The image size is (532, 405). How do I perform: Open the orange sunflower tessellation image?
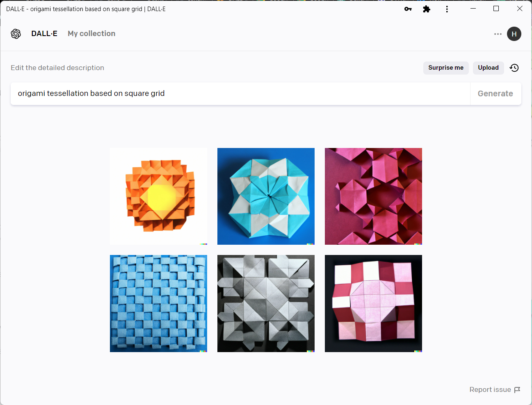coord(158,196)
